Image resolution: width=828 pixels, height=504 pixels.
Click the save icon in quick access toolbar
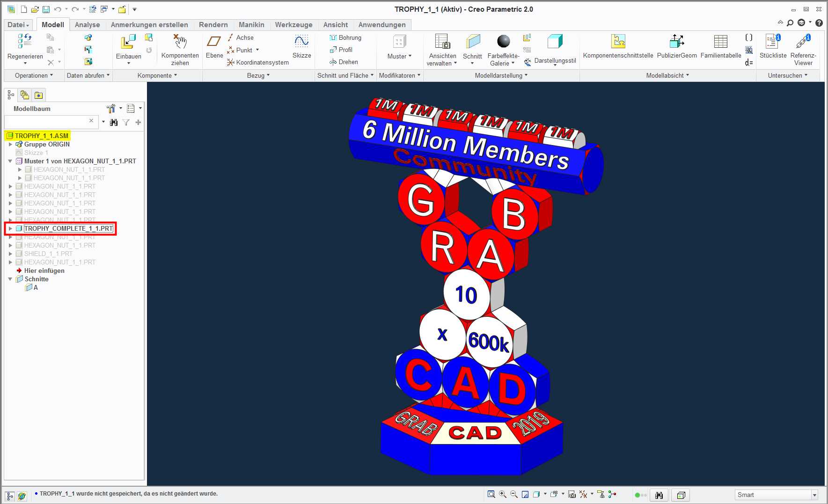coord(46,9)
